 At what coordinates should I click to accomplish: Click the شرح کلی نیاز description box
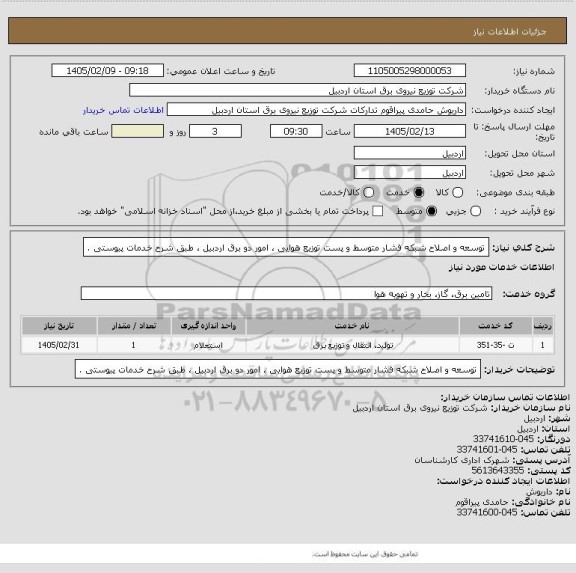click(286, 248)
